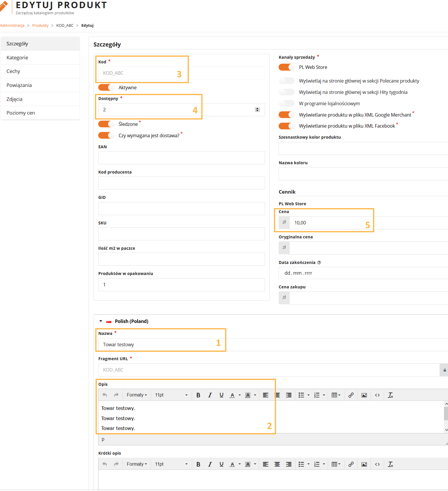Image resolution: width=448 pixels, height=491 pixels.
Task: Open Administracja breadcrumb link
Action: (12, 26)
